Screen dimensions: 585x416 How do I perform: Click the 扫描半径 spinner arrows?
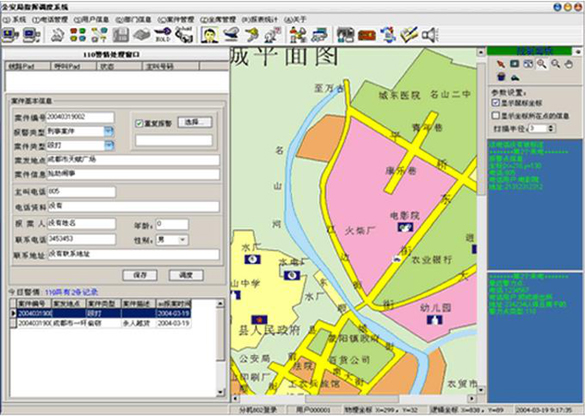click(551, 128)
